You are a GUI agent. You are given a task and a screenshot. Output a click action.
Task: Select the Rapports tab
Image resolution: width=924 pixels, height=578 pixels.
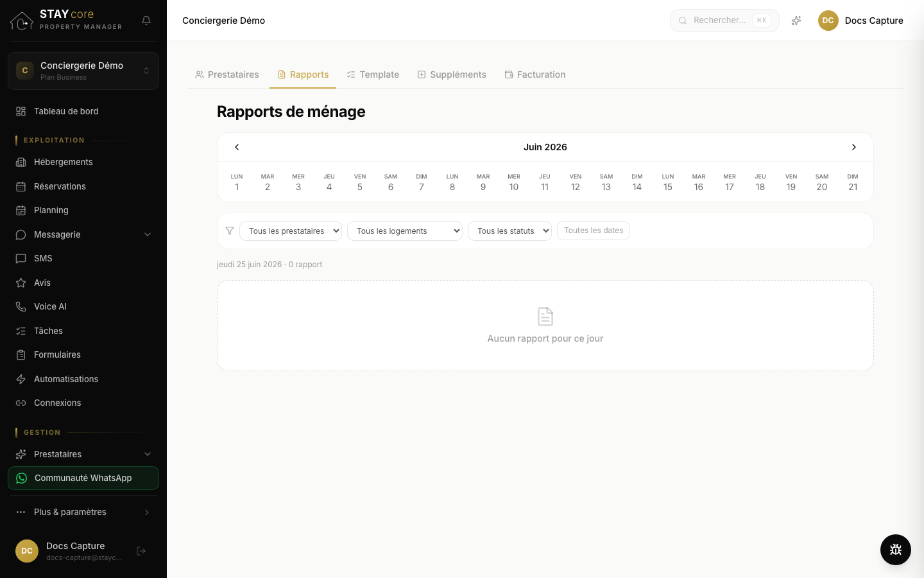coord(303,74)
